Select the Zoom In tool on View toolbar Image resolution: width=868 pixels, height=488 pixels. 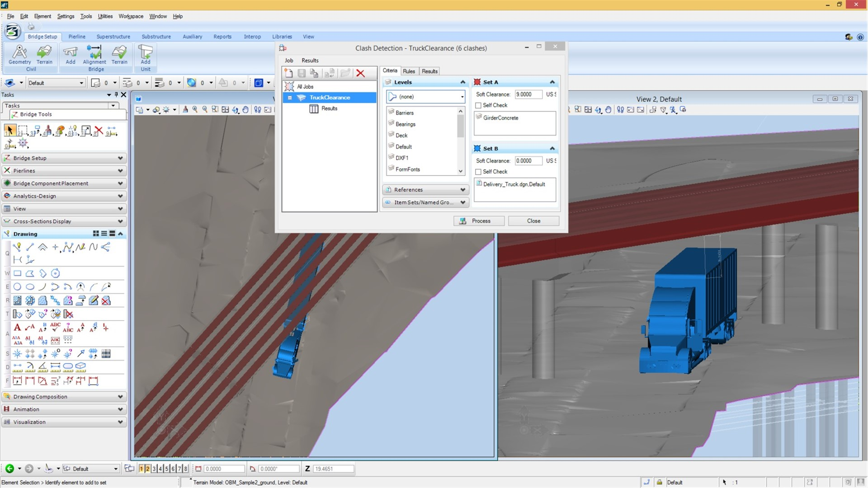click(x=195, y=109)
